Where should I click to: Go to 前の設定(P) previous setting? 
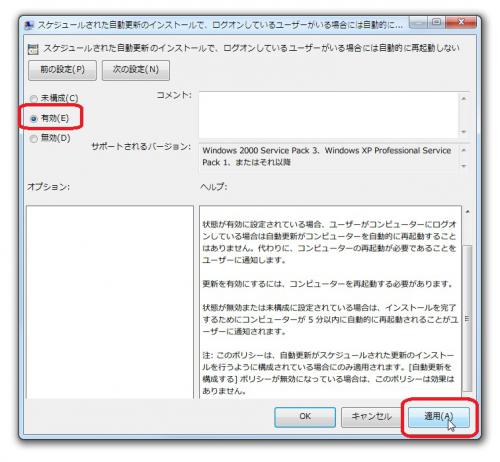point(62,70)
